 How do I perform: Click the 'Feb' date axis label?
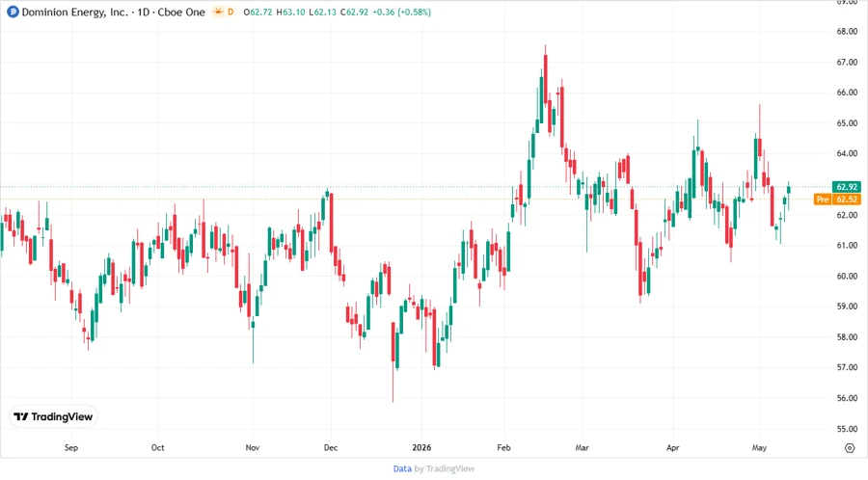[x=503, y=447]
